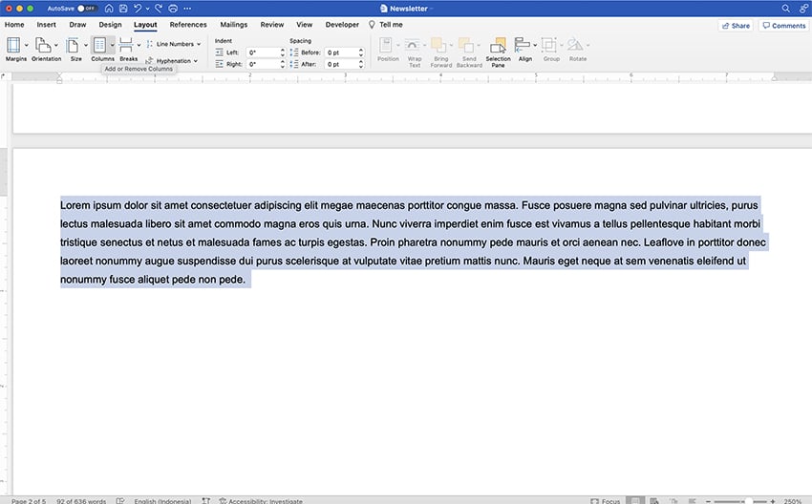Open the Review tab
812x504 pixels.
pyautogui.click(x=272, y=24)
